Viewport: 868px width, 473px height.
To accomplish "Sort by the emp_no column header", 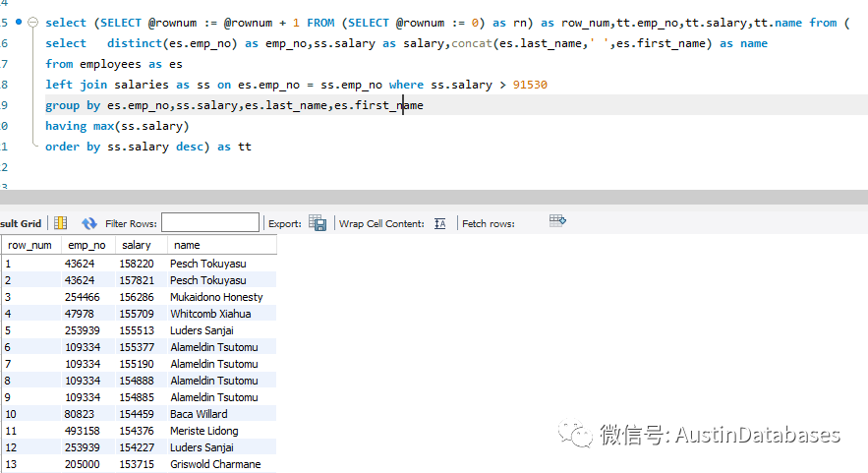I will coord(86,246).
